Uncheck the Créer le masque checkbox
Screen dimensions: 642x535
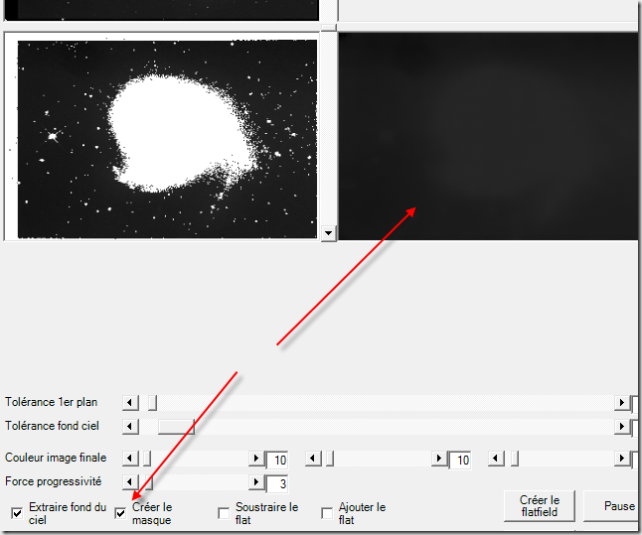[120, 513]
